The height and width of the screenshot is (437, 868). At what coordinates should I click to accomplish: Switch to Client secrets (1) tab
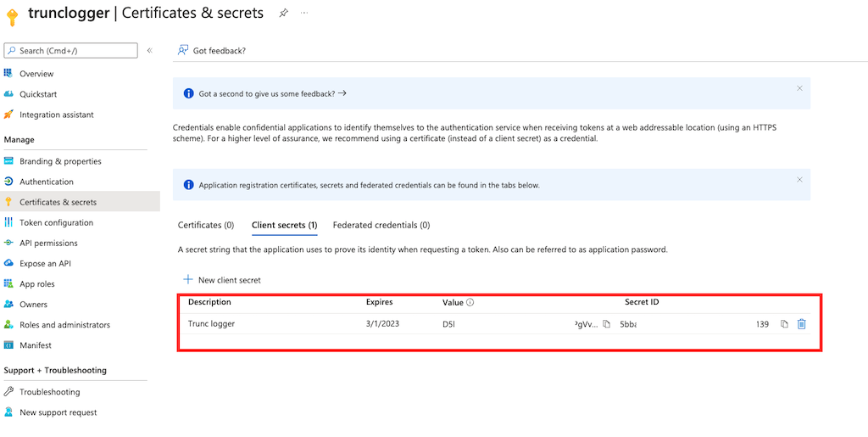285,226
